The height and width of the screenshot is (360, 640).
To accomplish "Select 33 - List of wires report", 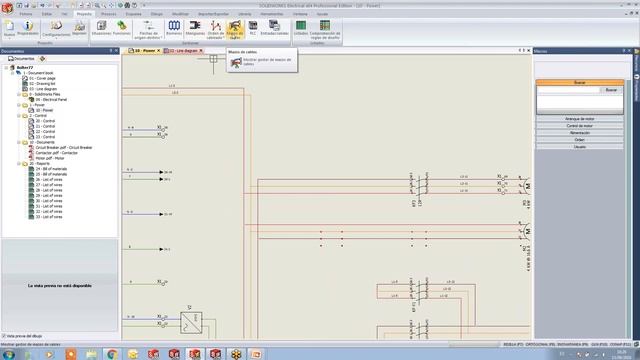I will (49, 217).
